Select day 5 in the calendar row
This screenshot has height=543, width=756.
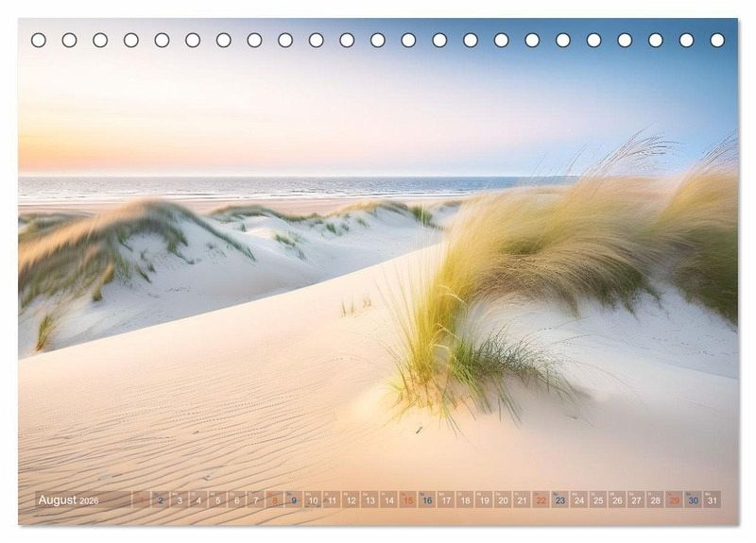point(217,500)
